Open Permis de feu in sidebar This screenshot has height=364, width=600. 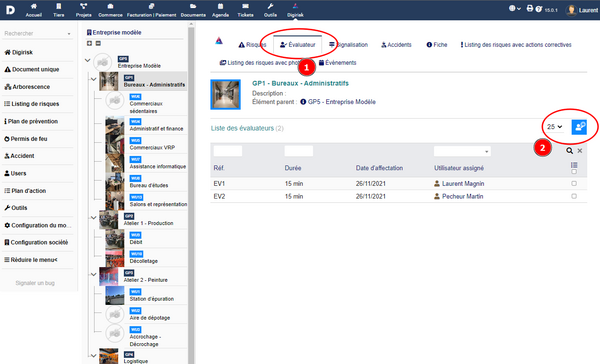coord(26,139)
